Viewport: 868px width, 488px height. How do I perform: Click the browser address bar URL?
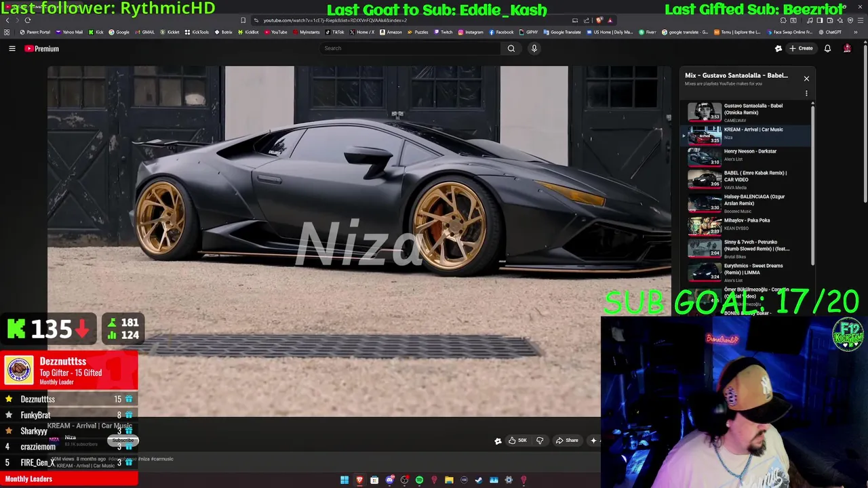(335, 20)
